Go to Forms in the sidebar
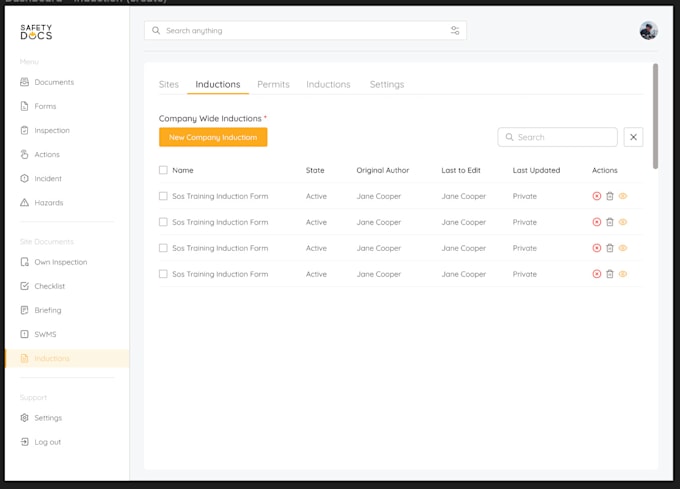The height and width of the screenshot is (489, 680). click(38, 106)
